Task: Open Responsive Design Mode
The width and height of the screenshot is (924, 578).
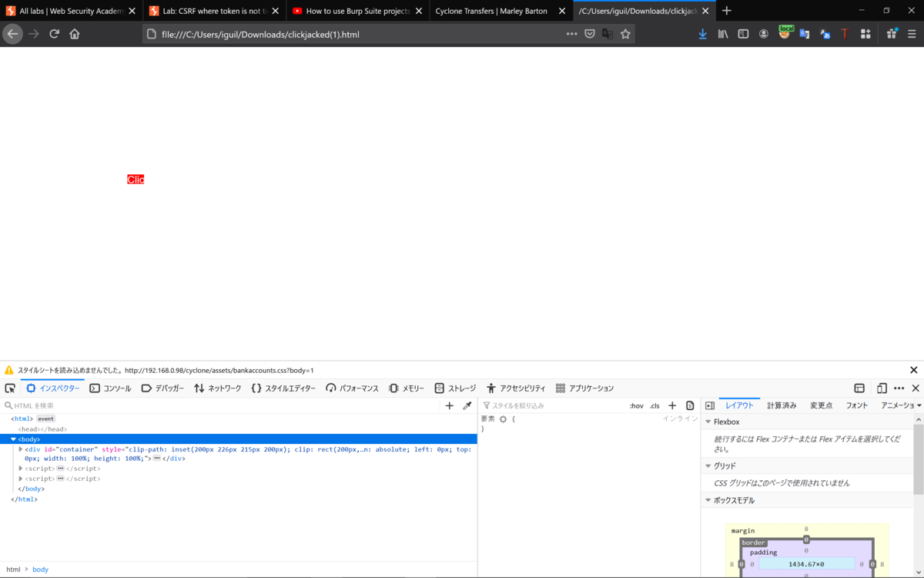Action: point(882,388)
